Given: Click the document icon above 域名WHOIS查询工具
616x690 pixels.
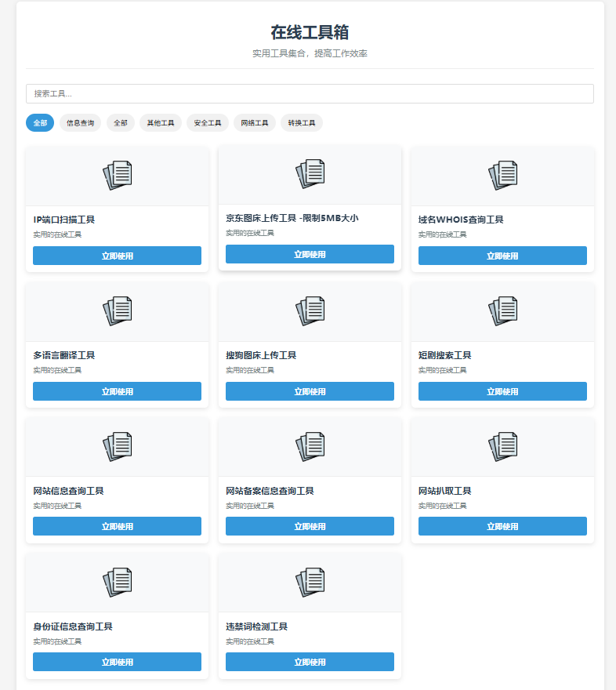Looking at the screenshot, I should [x=502, y=176].
